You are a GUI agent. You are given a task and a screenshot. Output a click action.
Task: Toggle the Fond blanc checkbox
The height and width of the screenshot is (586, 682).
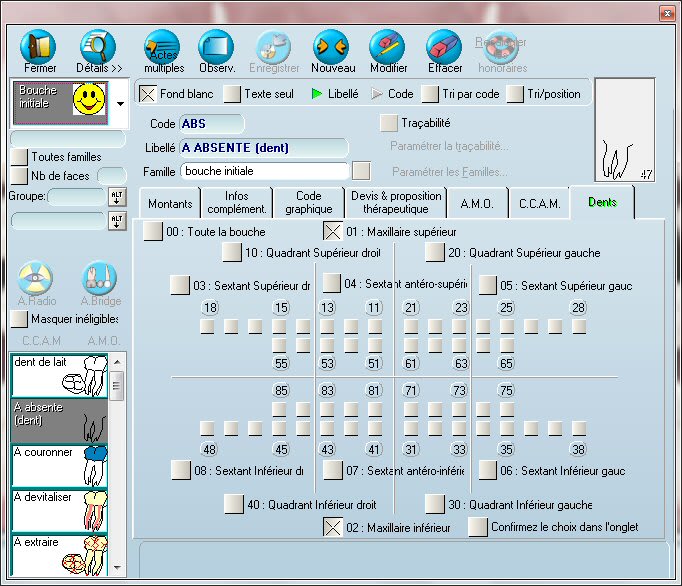(148, 94)
